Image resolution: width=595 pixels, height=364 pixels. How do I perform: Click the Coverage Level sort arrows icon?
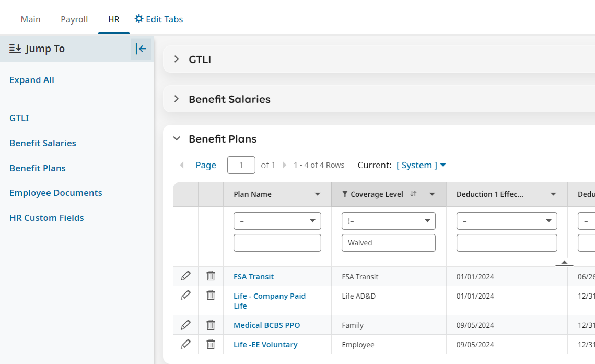point(413,194)
